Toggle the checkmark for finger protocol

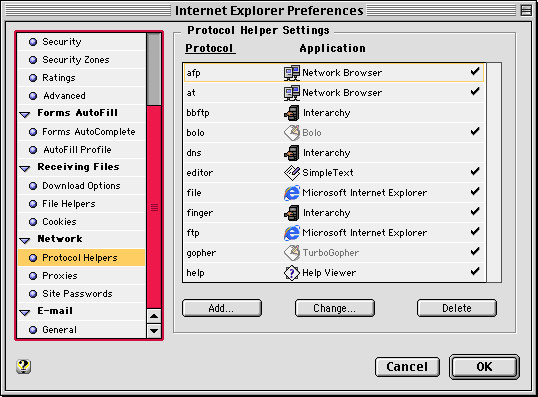[475, 211]
